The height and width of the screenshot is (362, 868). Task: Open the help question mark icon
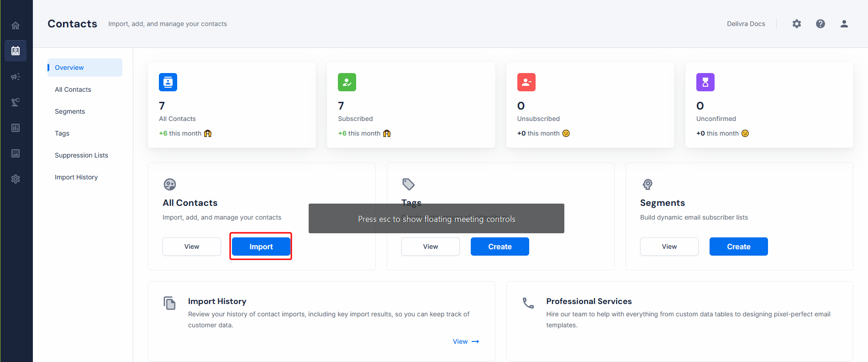(x=821, y=24)
